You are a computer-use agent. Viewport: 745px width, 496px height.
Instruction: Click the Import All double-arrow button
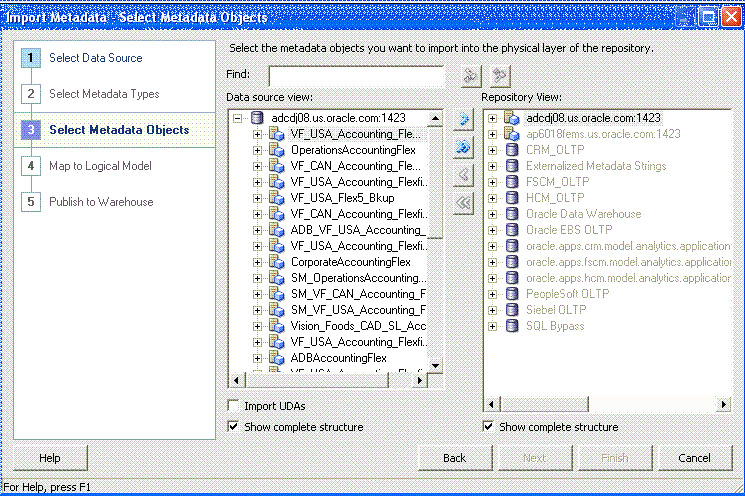(x=463, y=147)
